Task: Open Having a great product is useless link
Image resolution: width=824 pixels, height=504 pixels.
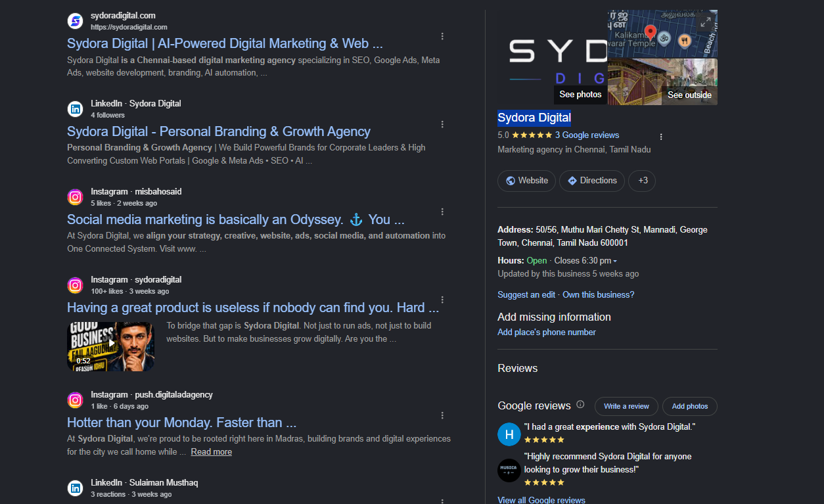Action: [x=253, y=308]
